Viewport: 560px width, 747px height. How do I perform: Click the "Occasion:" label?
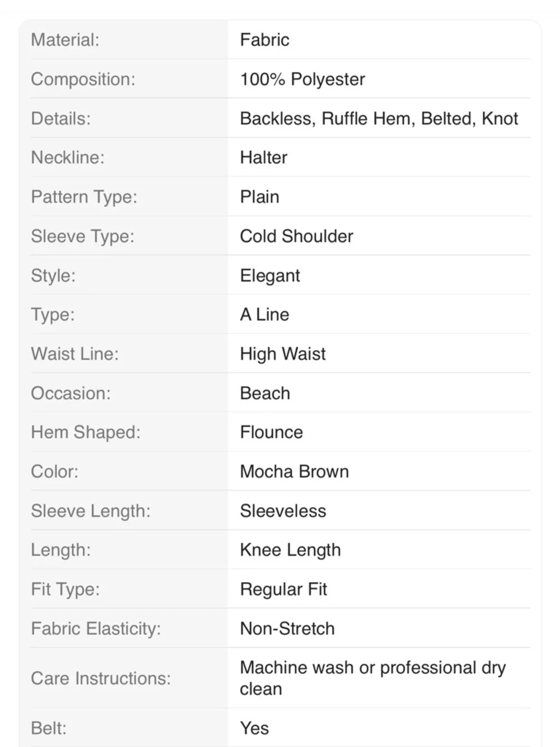pyautogui.click(x=71, y=393)
